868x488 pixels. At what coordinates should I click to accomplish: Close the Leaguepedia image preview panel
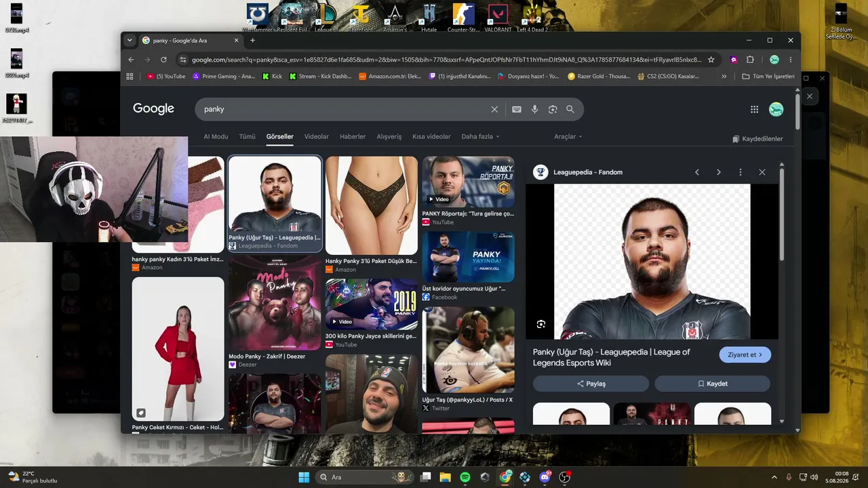pyautogui.click(x=762, y=172)
